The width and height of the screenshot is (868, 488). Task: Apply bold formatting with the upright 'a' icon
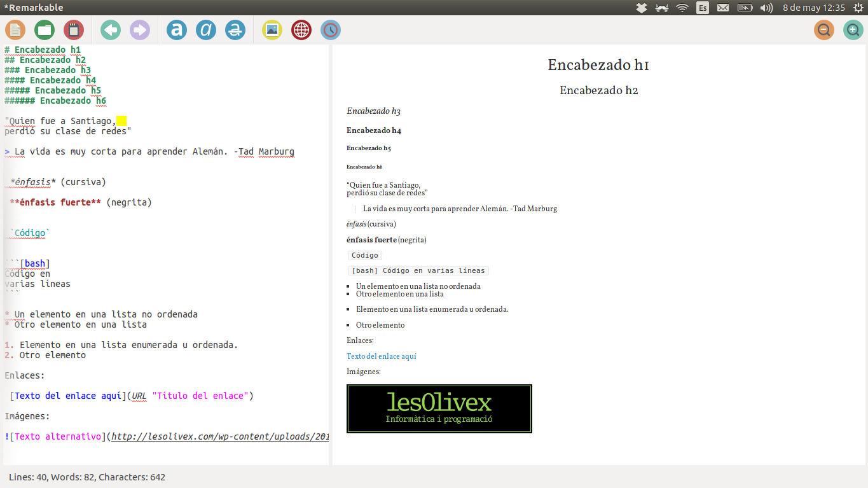pos(177,30)
